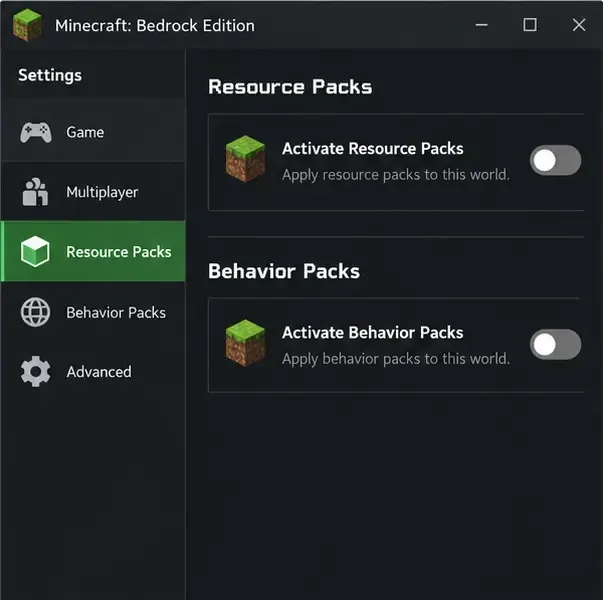
Task: Enable the Activate Behavior Packs toggle
Action: [x=555, y=344]
